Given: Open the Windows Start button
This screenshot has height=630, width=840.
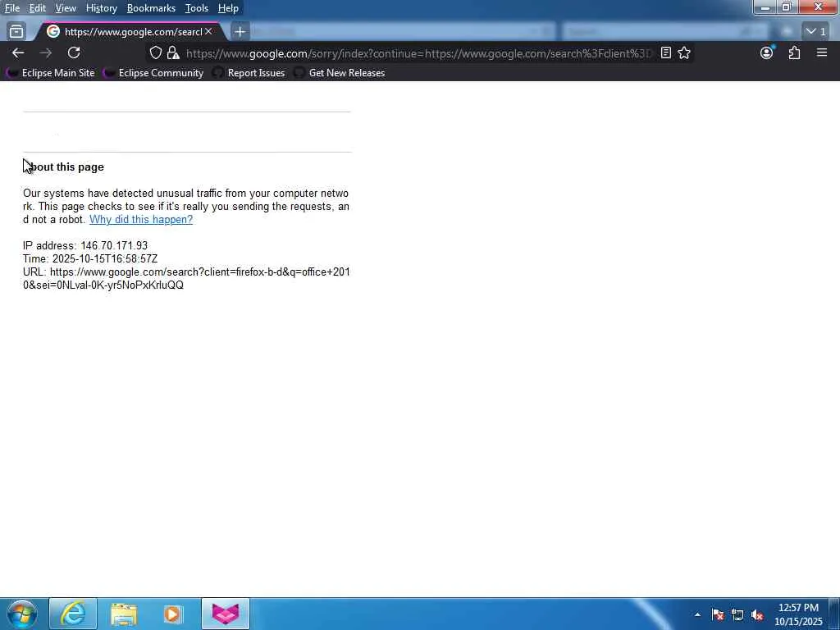Looking at the screenshot, I should [x=22, y=614].
